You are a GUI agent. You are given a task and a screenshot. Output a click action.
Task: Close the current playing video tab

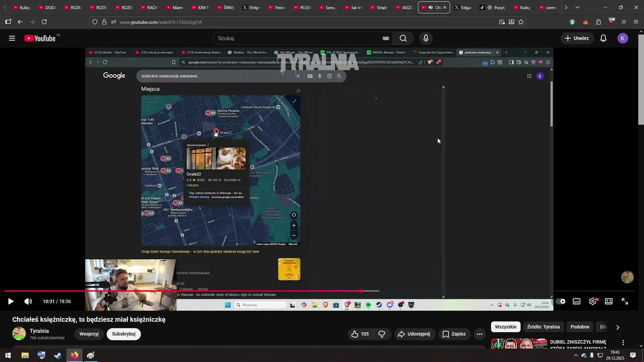click(x=444, y=8)
